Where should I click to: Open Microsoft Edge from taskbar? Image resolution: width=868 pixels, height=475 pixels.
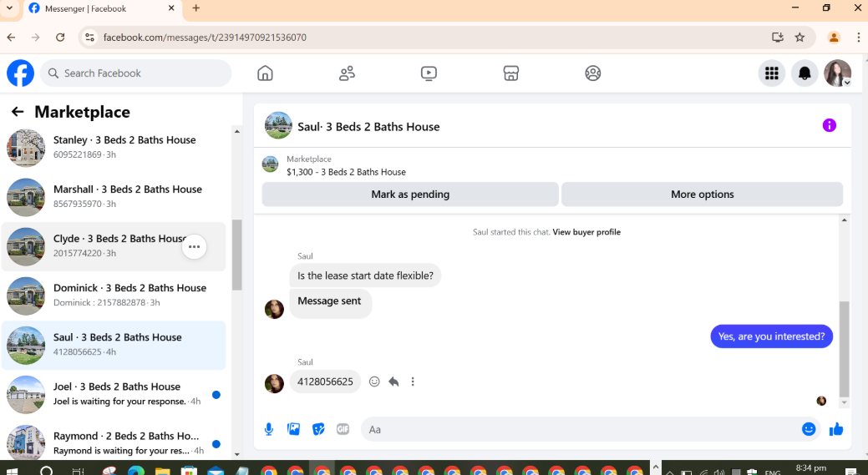[x=135, y=472]
